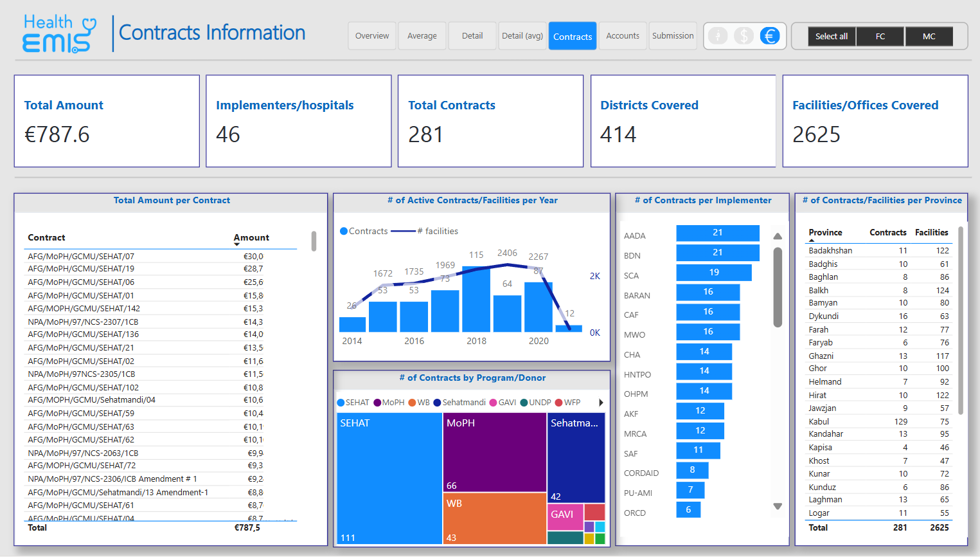Open the Overview tab
This screenshot has width=980, height=557.
[x=372, y=36]
